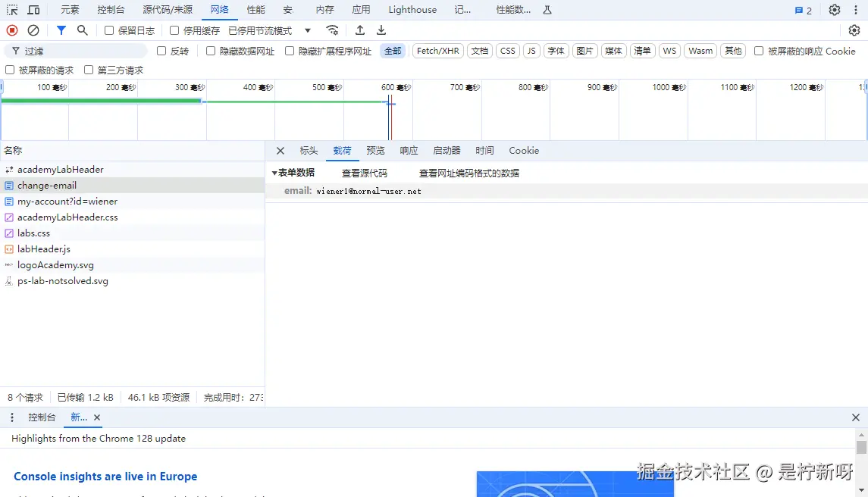Select the logoAcademy.svg request

tap(133, 265)
